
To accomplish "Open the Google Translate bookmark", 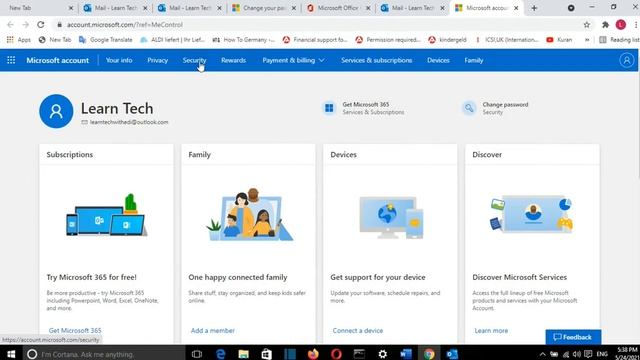I will pos(106,40).
